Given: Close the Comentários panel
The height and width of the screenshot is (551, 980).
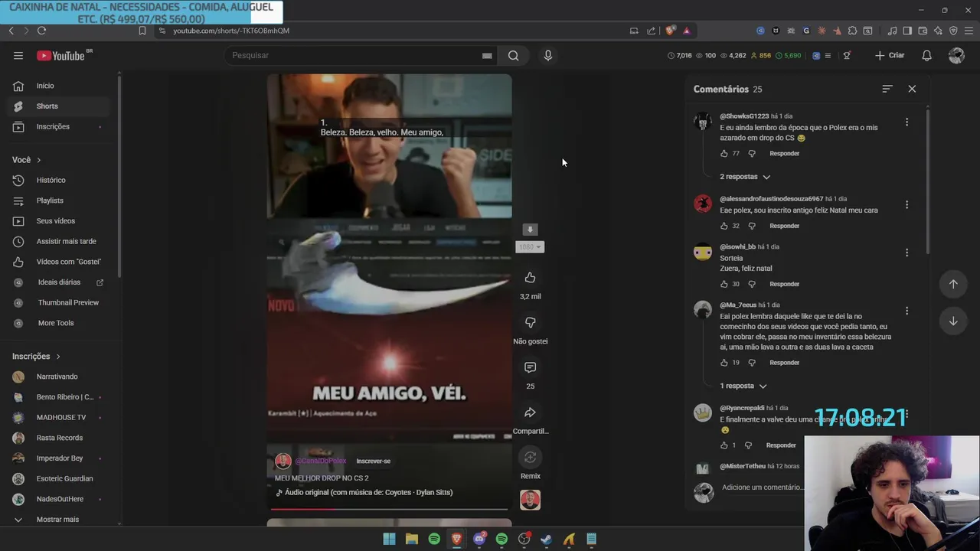Looking at the screenshot, I should (912, 89).
